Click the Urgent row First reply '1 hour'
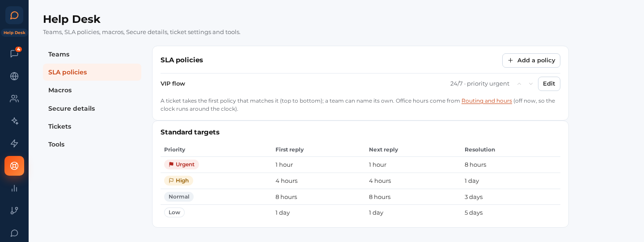 [284, 164]
